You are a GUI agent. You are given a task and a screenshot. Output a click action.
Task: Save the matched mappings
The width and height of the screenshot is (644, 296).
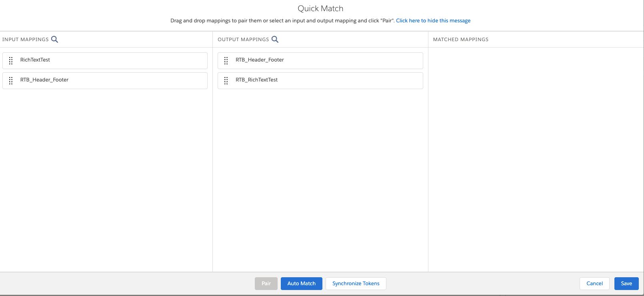coord(626,284)
